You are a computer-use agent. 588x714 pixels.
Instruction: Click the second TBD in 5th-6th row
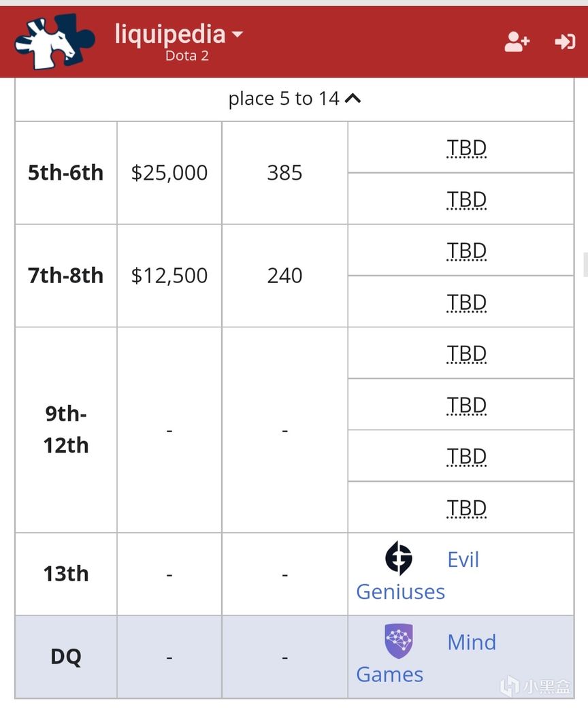tap(466, 199)
